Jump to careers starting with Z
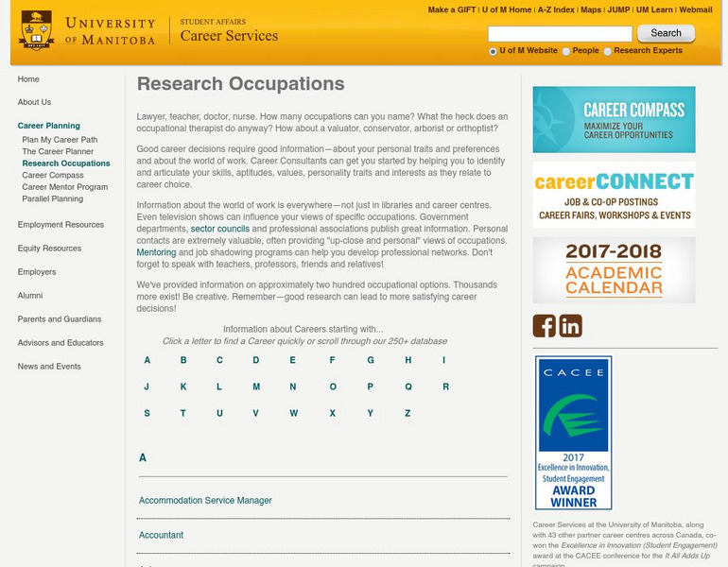 [407, 413]
